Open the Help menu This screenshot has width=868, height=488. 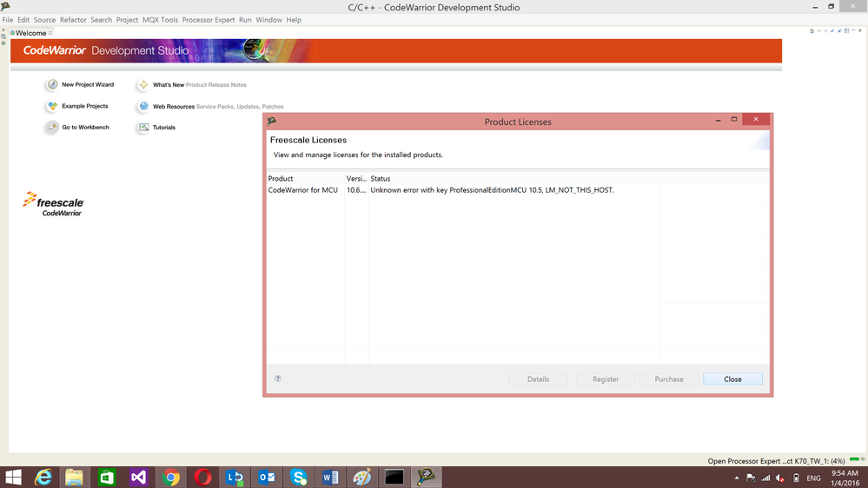[x=294, y=20]
